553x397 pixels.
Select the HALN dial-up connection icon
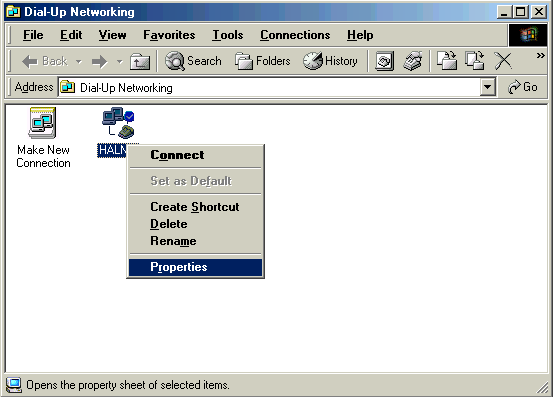pyautogui.click(x=118, y=122)
